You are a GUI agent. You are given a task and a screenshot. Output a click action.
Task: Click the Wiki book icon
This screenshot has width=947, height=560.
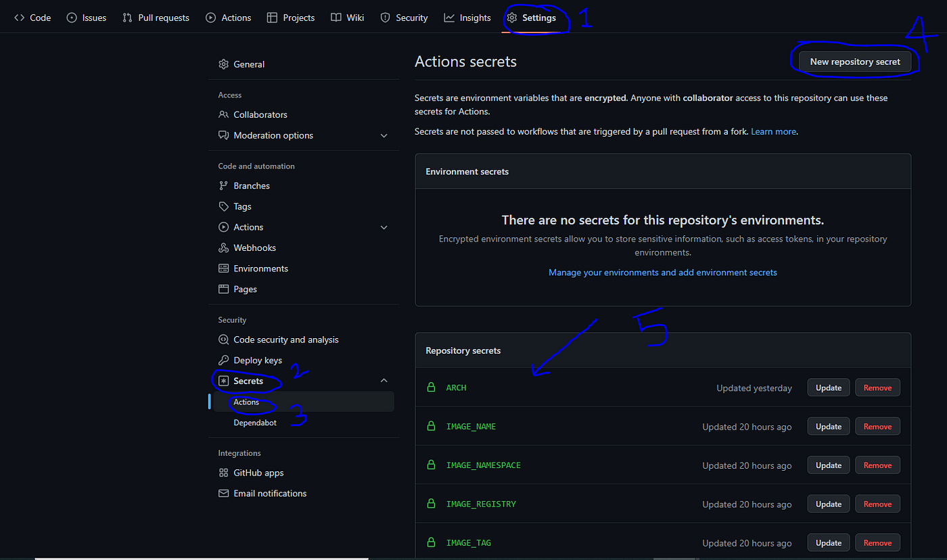click(336, 18)
